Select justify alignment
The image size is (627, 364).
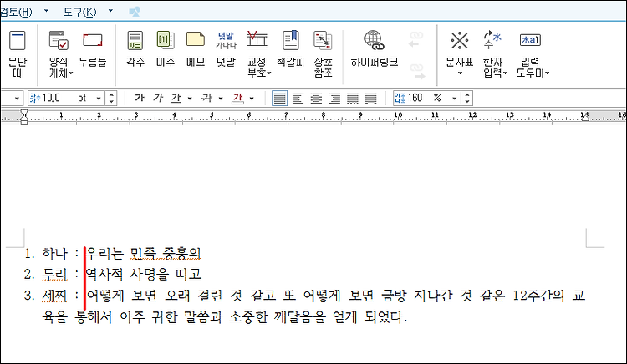279,99
